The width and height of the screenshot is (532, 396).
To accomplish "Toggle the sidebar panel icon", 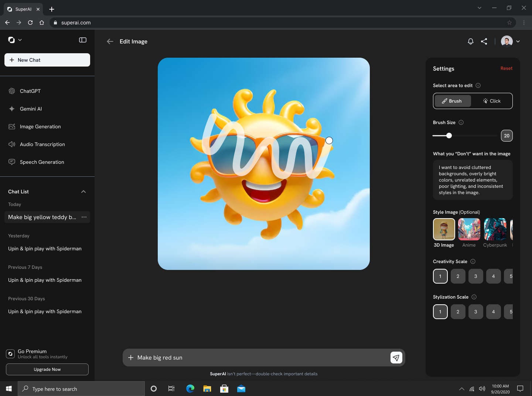I will (x=83, y=40).
